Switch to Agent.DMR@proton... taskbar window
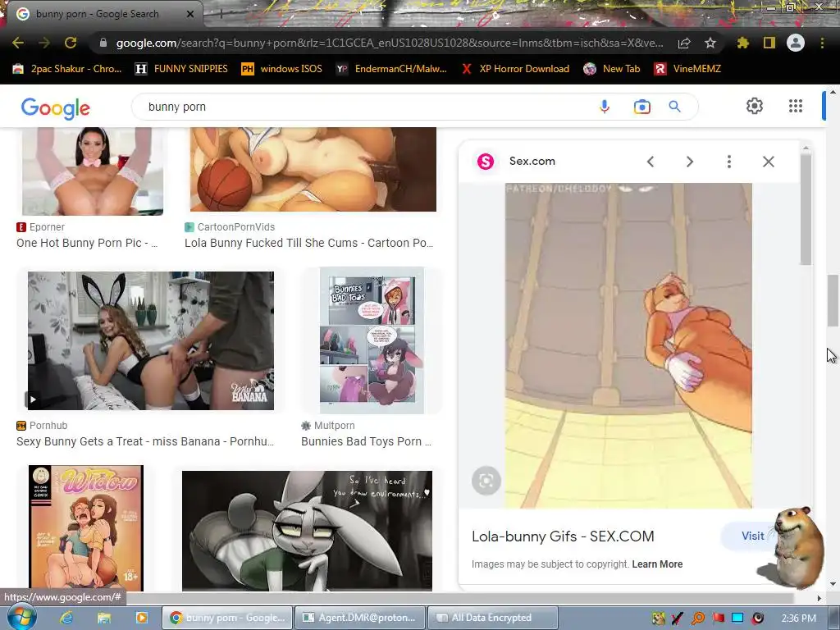 pos(360,618)
